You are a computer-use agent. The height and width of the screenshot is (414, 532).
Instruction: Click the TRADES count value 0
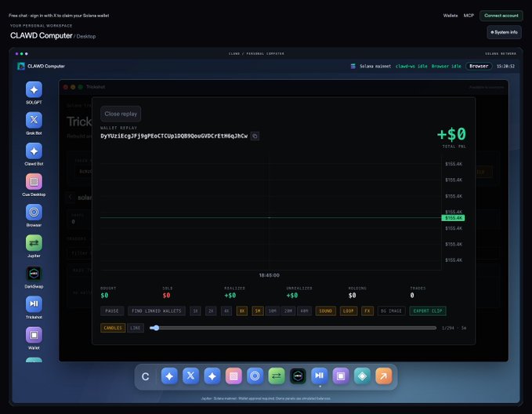(x=412, y=296)
